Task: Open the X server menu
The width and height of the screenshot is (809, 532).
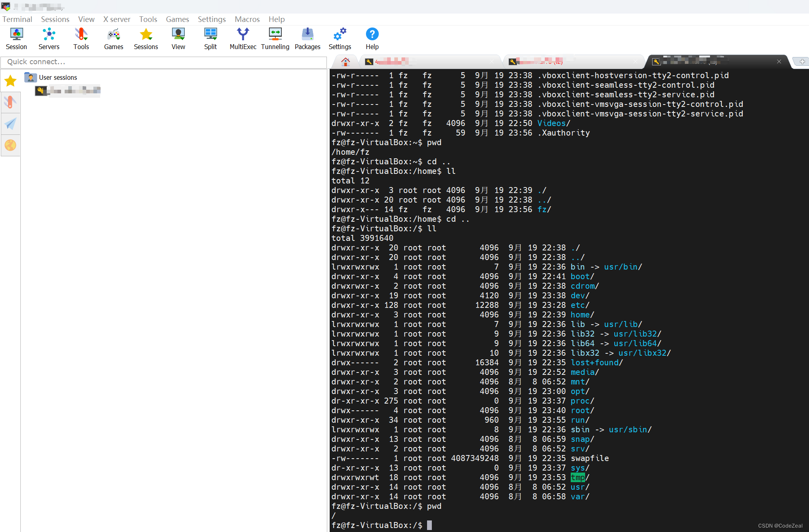Action: click(117, 19)
